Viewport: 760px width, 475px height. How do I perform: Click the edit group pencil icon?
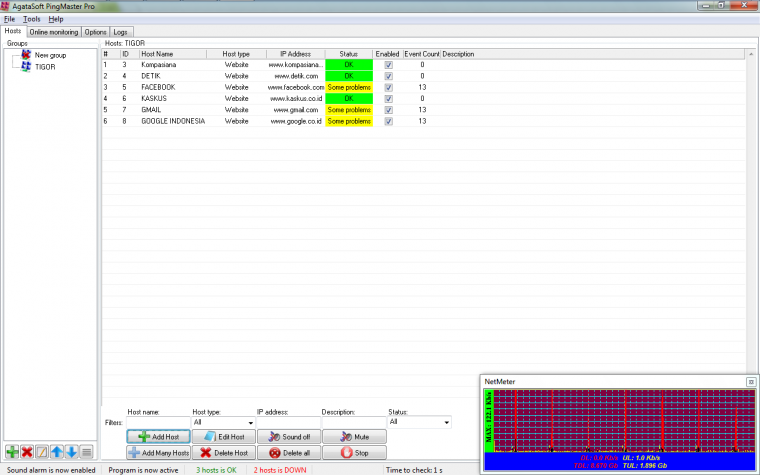pyautogui.click(x=42, y=452)
